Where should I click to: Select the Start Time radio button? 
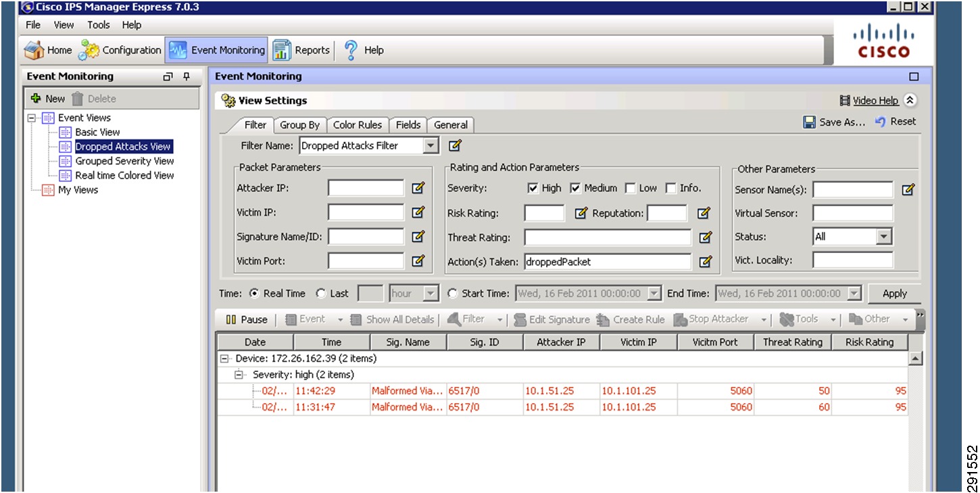coord(452,294)
